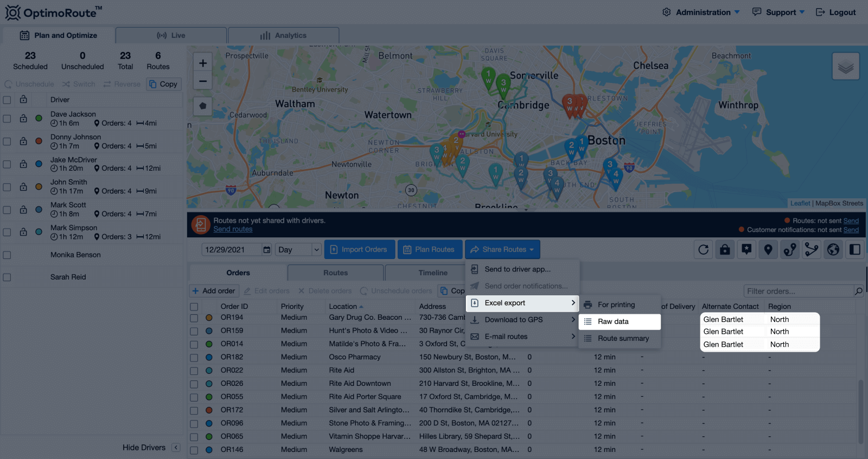Click the Filter orders input field
This screenshot has width=868, height=459.
[x=799, y=291]
